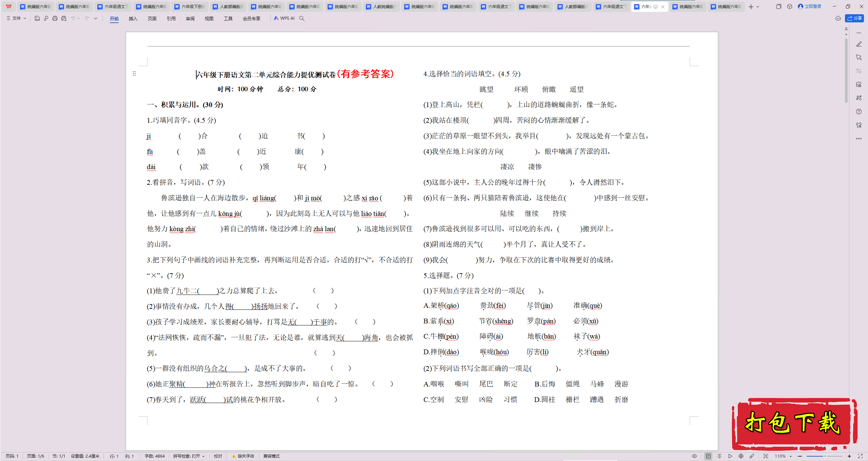Click the zoom in plus icon

(849, 456)
